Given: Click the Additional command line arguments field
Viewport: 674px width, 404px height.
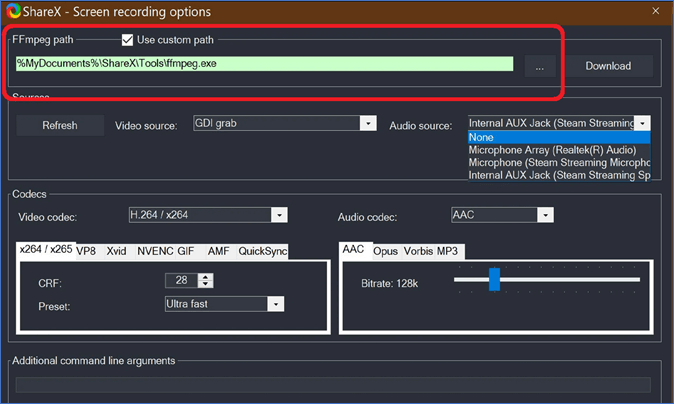Looking at the screenshot, I should (x=333, y=385).
